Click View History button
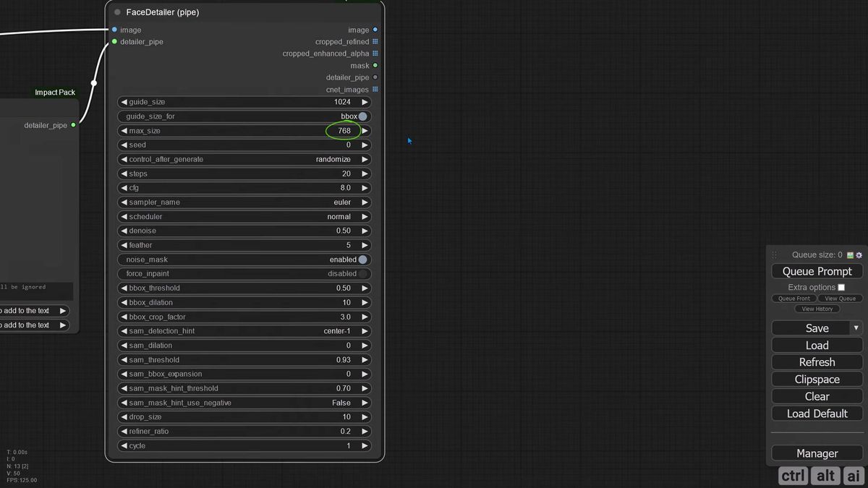 [817, 309]
